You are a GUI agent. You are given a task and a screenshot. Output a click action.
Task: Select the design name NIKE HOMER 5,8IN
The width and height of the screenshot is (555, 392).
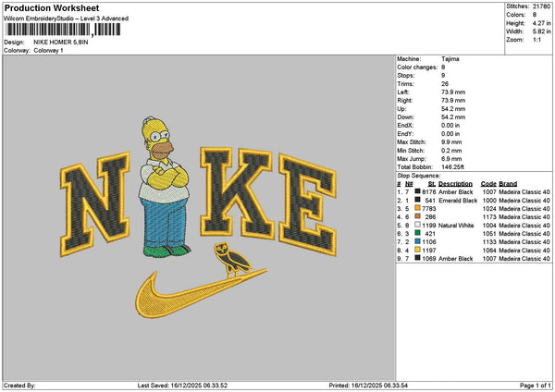pyautogui.click(x=61, y=43)
